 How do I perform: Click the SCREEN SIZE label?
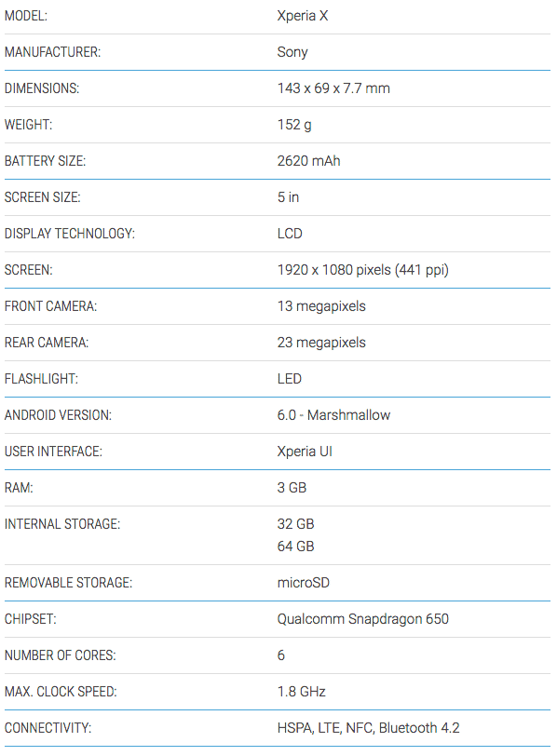click(x=43, y=197)
